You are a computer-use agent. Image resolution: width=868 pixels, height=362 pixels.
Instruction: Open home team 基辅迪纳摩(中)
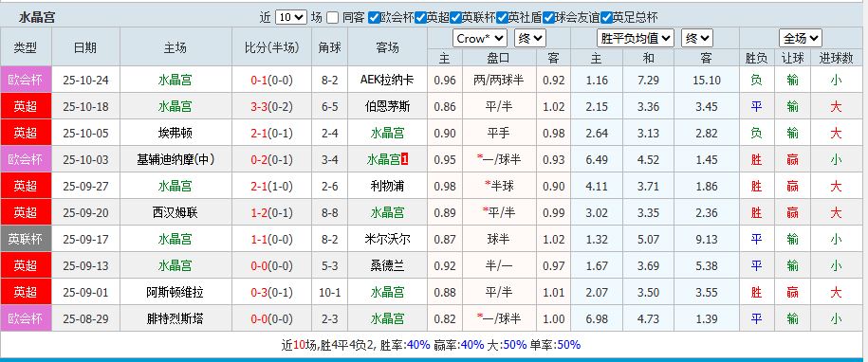pyautogui.click(x=175, y=160)
